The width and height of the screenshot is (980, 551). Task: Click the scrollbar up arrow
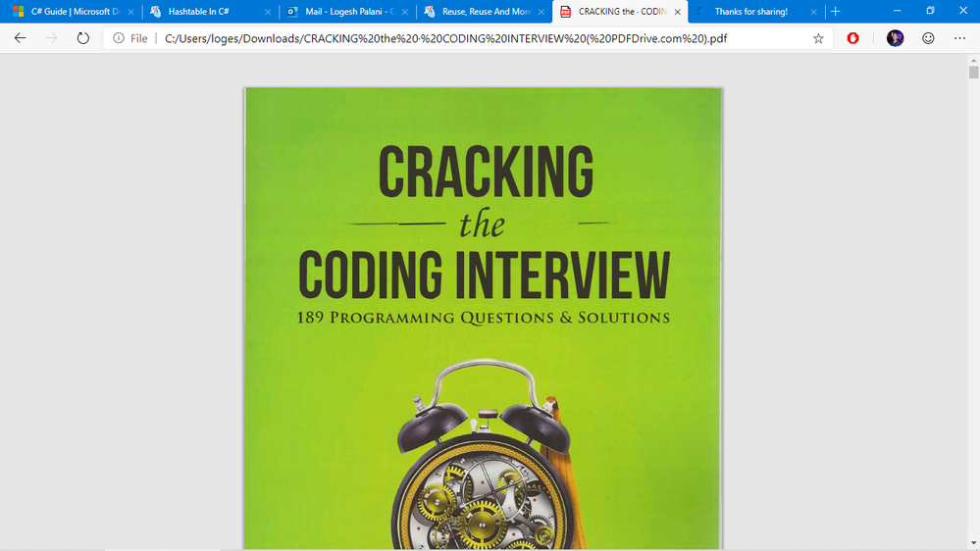(974, 60)
